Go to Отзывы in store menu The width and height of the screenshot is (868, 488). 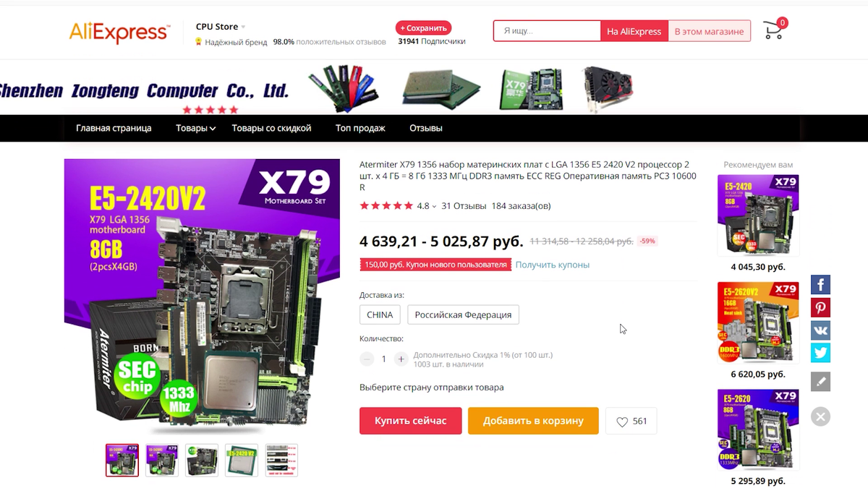click(x=426, y=128)
